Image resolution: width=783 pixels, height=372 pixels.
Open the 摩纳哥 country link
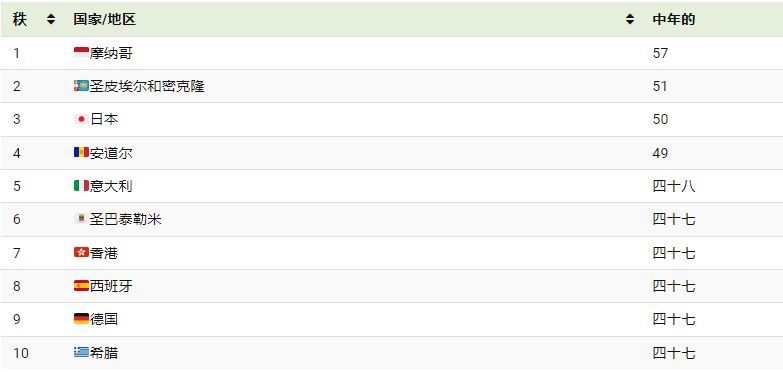click(111, 53)
